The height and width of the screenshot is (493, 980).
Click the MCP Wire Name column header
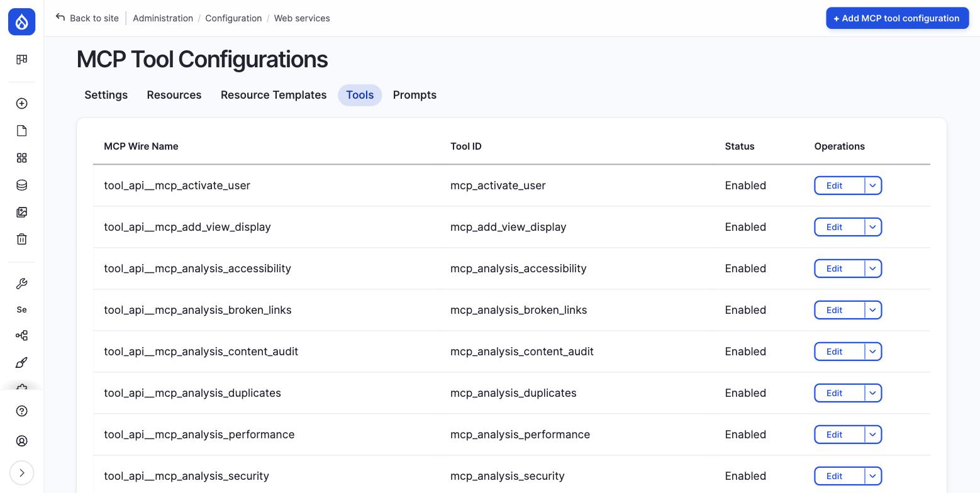pyautogui.click(x=141, y=147)
